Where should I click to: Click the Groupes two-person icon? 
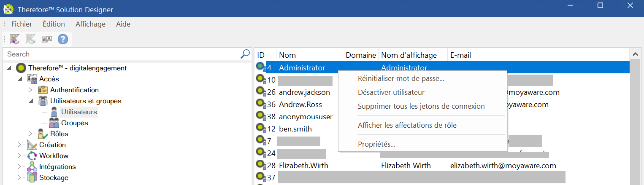point(54,123)
